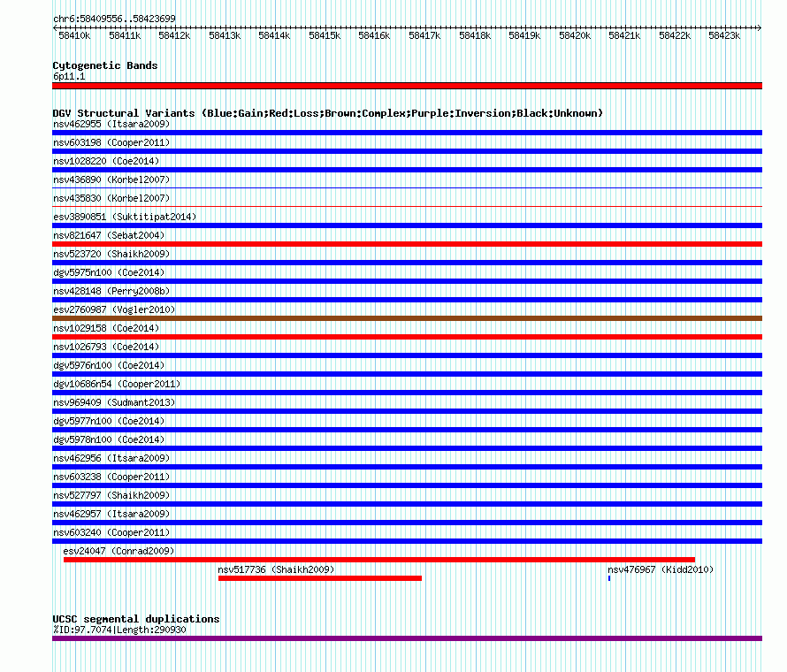Click dgv5976n100 (Coe2014) label
The width and height of the screenshot is (787, 672).
tap(109, 365)
